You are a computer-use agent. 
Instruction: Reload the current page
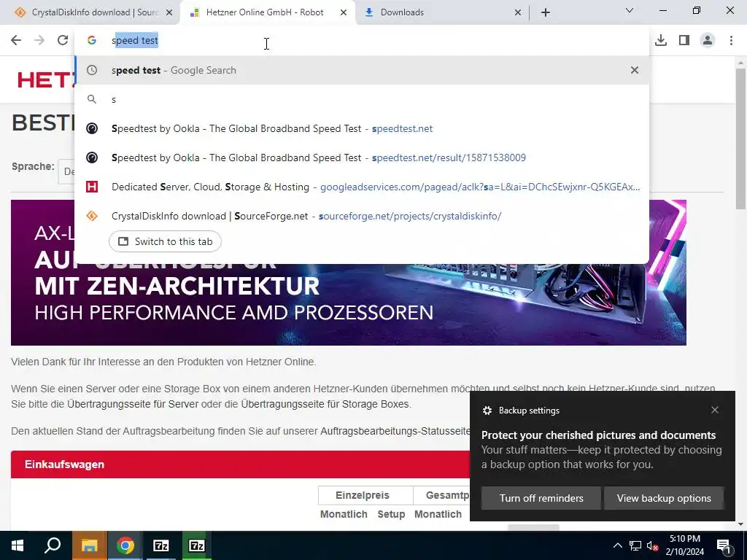(63, 41)
